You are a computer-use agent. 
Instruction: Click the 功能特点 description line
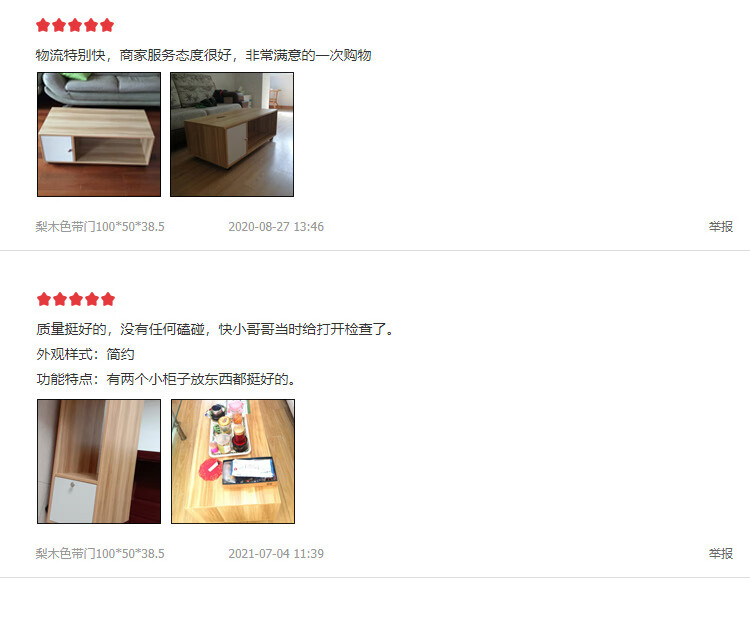point(166,379)
